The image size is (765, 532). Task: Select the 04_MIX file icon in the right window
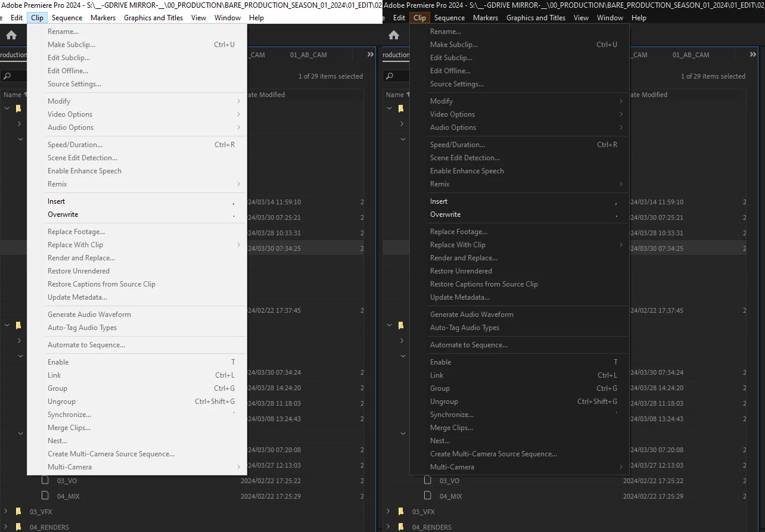tap(428, 496)
